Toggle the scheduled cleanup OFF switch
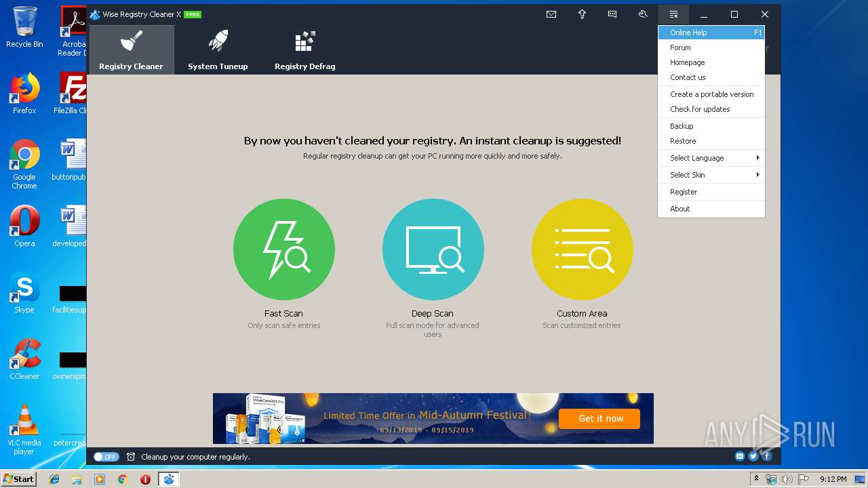This screenshot has width=868, height=488. (106, 457)
